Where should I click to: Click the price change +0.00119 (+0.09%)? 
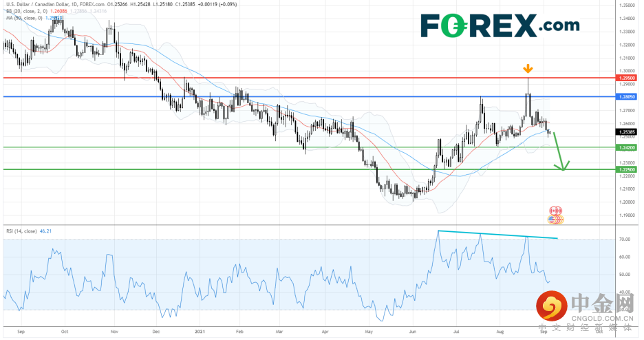tap(219, 5)
